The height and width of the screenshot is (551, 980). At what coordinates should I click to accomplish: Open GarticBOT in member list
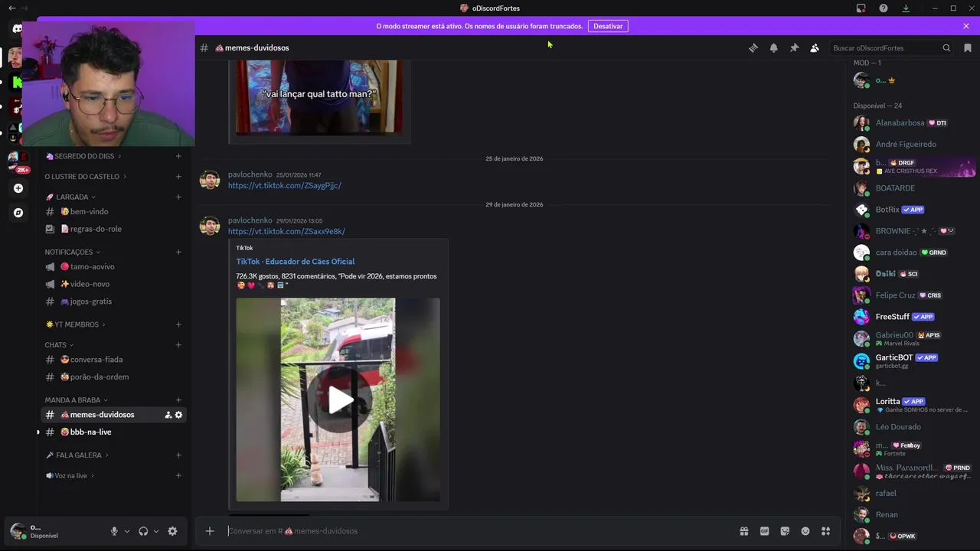pyautogui.click(x=913, y=361)
